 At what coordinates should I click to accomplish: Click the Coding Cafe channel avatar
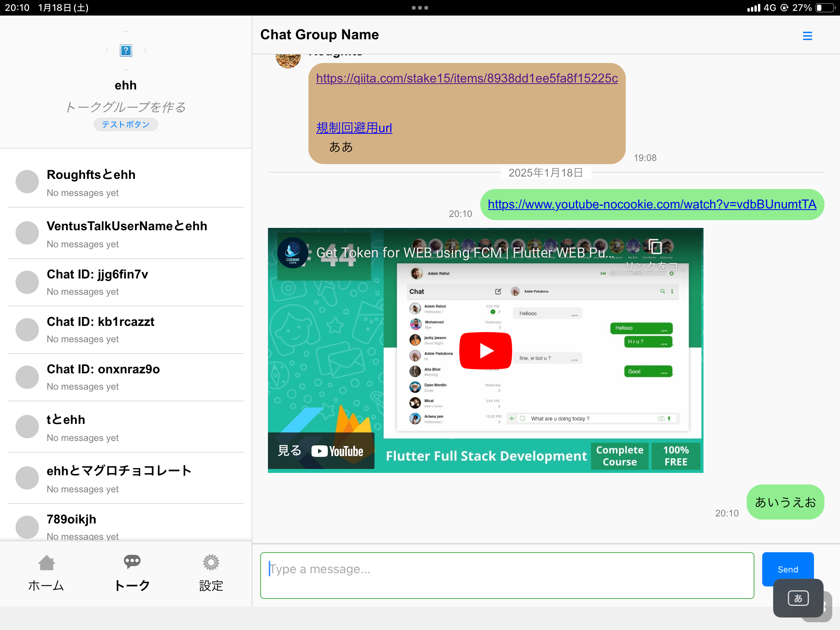(293, 253)
